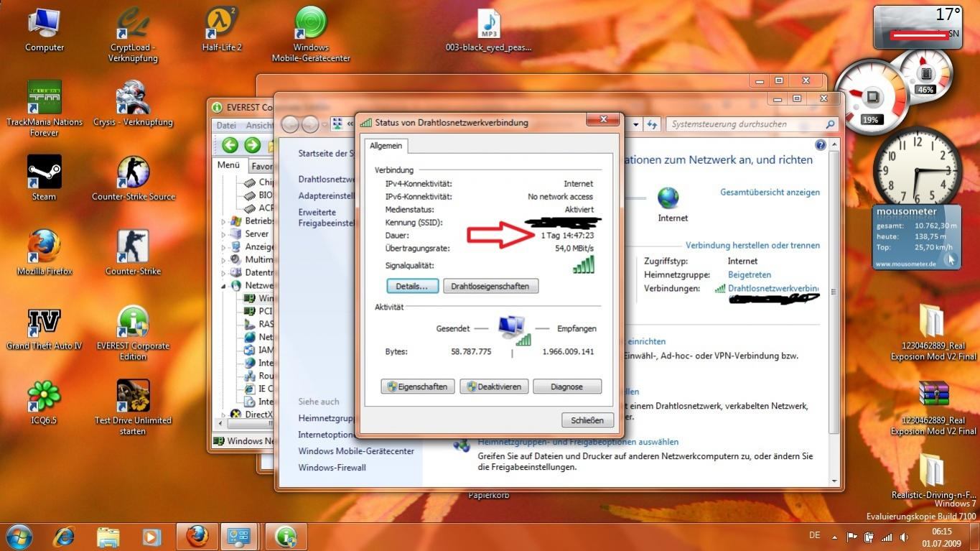980x551 pixels.
Task: Launch TrackMania Nations Forever
Action: pyautogui.click(x=45, y=109)
